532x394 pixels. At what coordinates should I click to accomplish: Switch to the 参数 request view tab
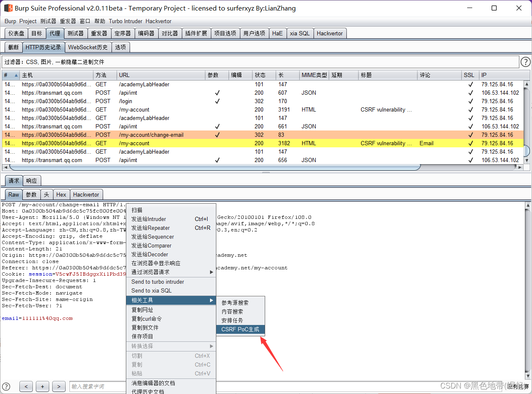[x=32, y=194]
